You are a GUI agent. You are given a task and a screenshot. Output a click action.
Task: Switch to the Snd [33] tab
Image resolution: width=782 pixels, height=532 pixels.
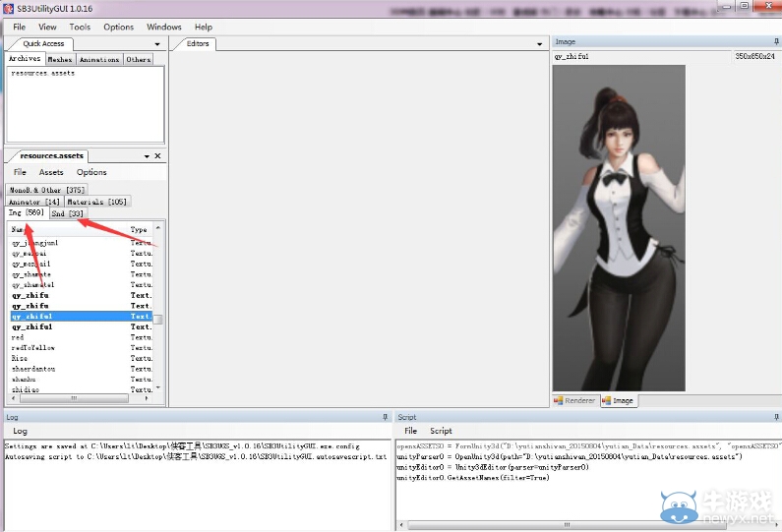(67, 214)
